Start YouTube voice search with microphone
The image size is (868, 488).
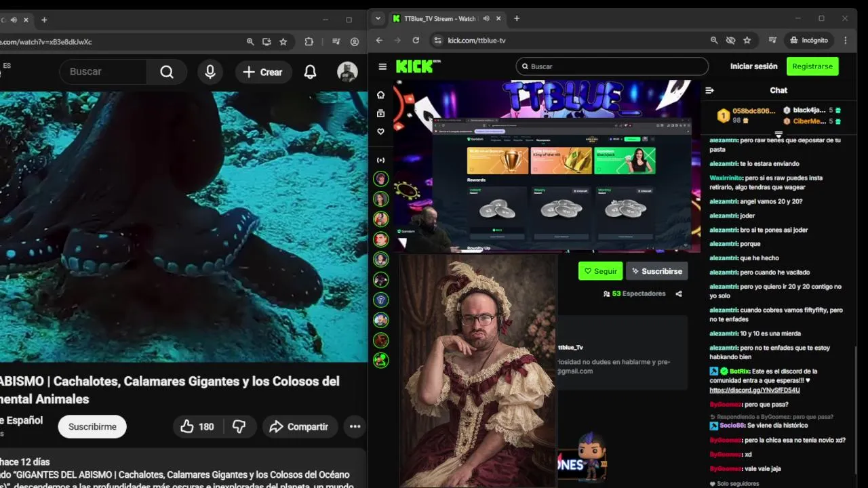[210, 72]
